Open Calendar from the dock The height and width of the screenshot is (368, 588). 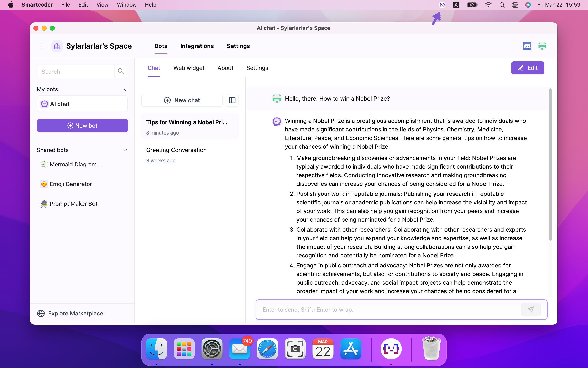click(323, 349)
